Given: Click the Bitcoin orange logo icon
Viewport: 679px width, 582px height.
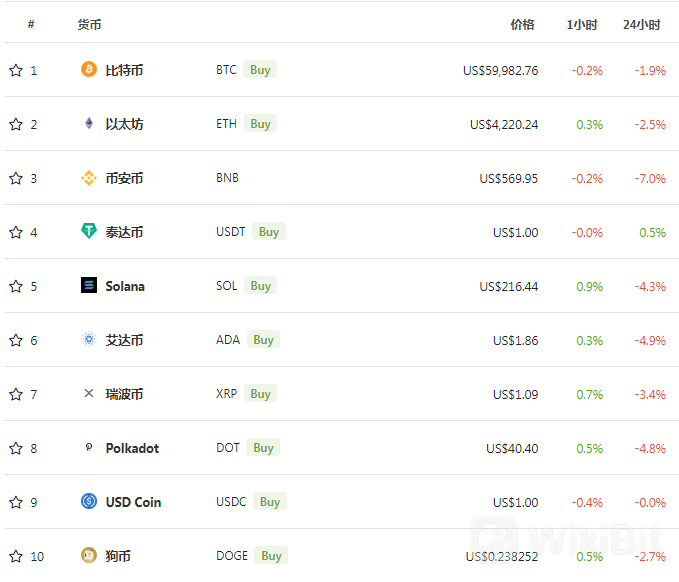Looking at the screenshot, I should (89, 69).
